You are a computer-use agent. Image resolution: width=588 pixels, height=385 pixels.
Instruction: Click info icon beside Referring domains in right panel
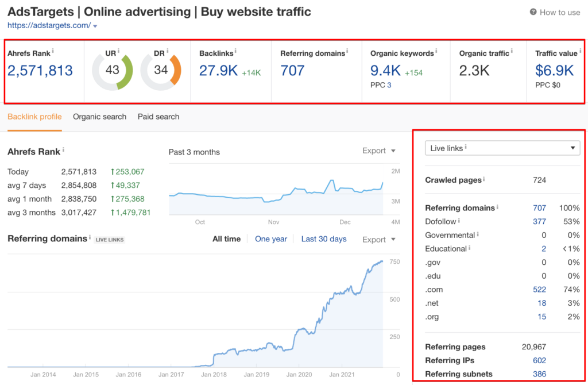point(497,207)
